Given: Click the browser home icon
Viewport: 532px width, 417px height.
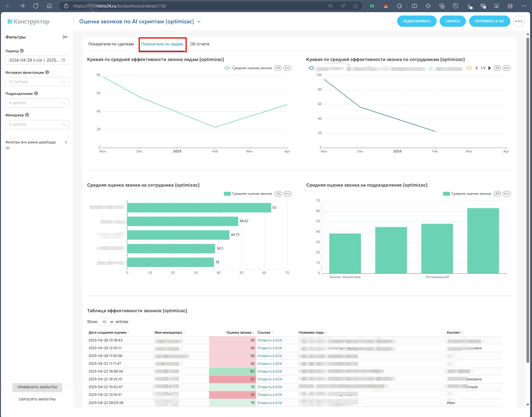Looking at the screenshot, I should point(49,6).
